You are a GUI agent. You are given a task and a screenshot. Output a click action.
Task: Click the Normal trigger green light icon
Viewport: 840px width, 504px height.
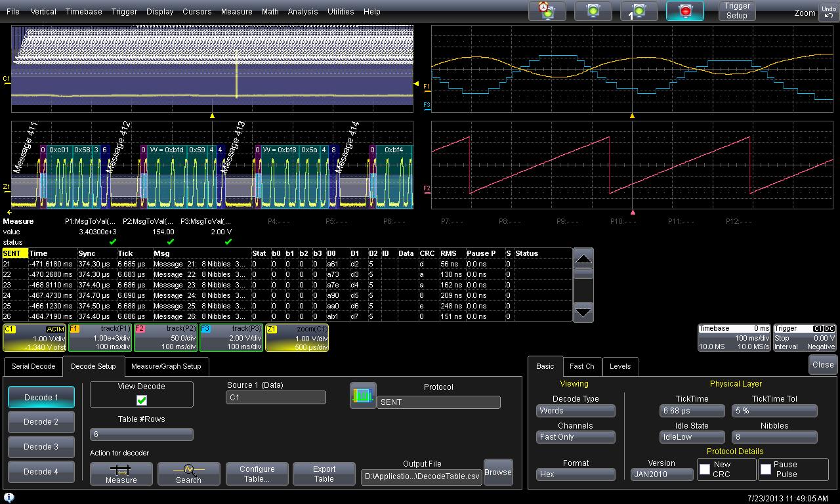593,11
